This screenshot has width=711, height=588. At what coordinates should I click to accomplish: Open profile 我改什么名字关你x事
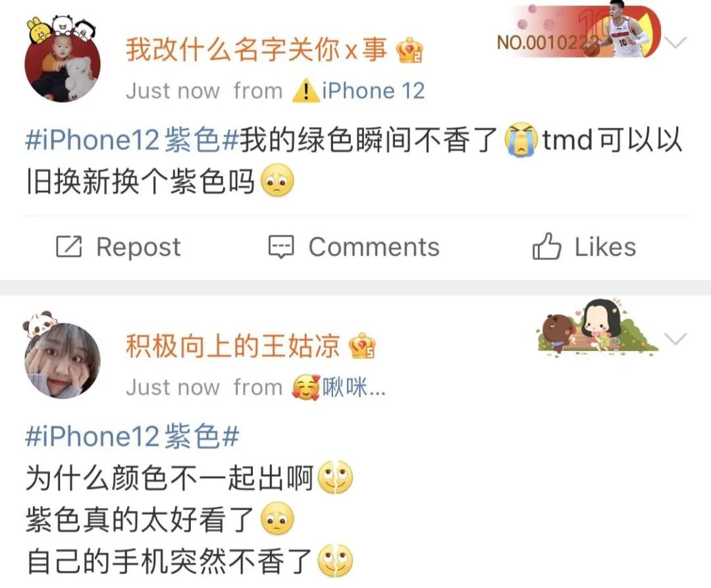click(256, 49)
